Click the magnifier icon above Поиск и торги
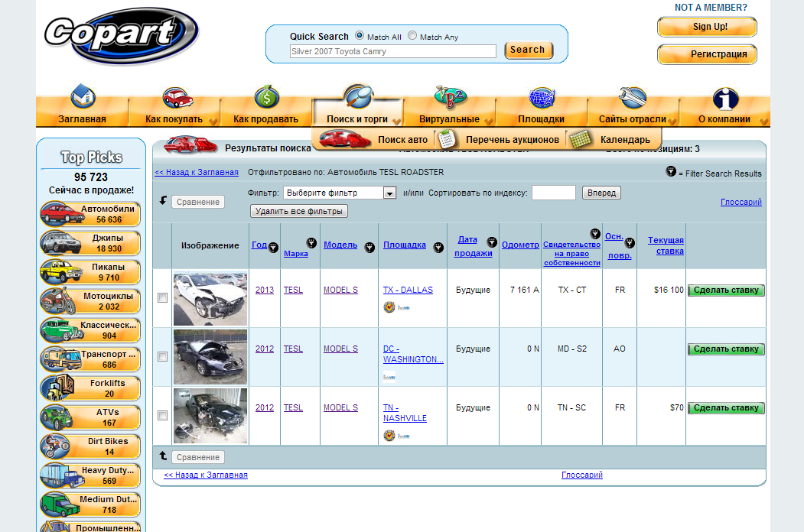This screenshot has height=532, width=804. pyautogui.click(x=359, y=96)
